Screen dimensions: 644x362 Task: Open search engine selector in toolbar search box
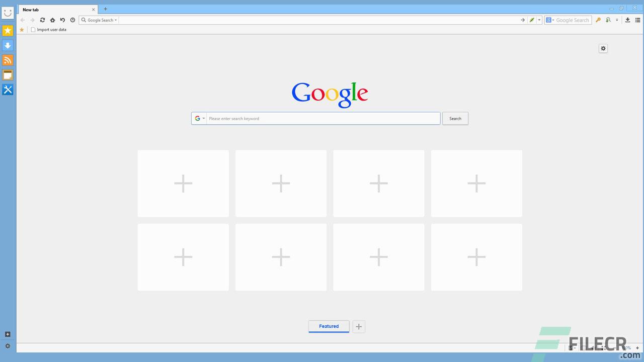tap(550, 20)
